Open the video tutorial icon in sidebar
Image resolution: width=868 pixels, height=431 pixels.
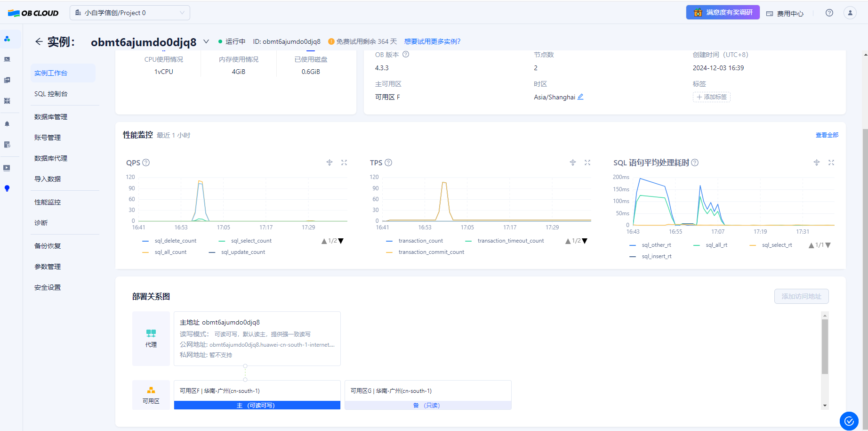(7, 168)
